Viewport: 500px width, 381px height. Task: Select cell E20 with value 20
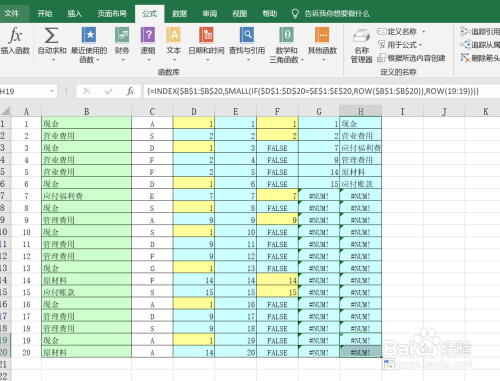(x=236, y=352)
